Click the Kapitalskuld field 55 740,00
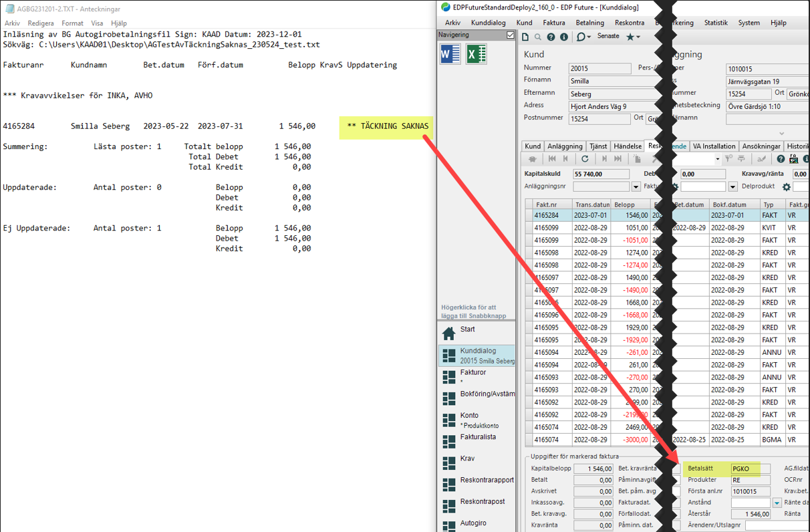Image resolution: width=810 pixels, height=532 pixels. pyautogui.click(x=600, y=174)
